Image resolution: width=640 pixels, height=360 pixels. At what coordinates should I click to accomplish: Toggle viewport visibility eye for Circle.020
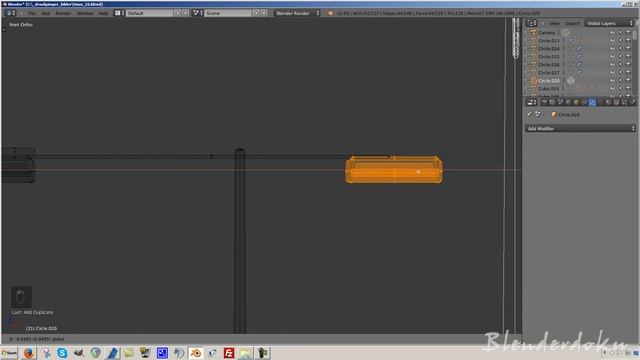click(x=613, y=81)
